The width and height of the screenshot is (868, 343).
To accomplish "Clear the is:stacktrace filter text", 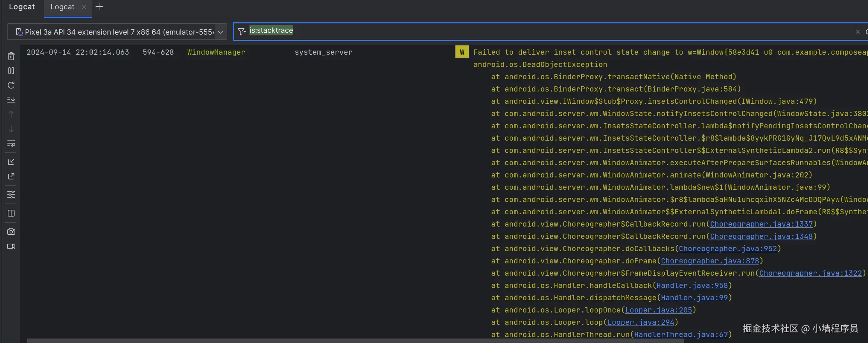I will pos(858,32).
